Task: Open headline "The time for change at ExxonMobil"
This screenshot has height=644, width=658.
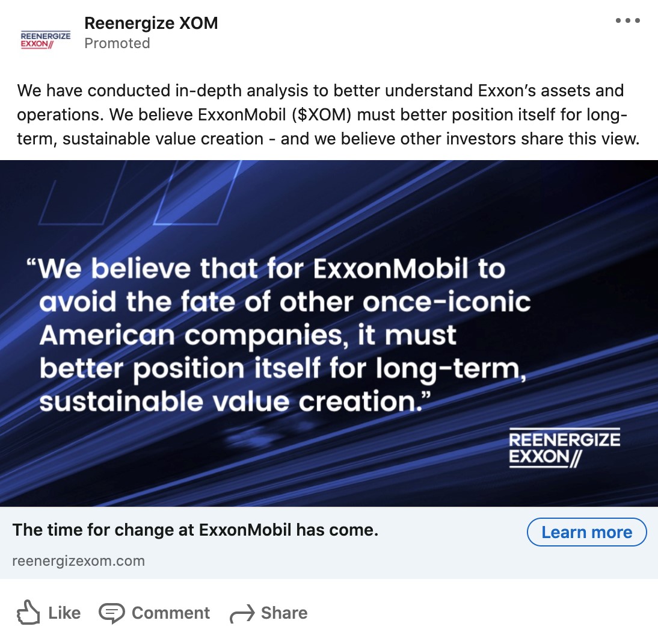Action: [x=195, y=530]
